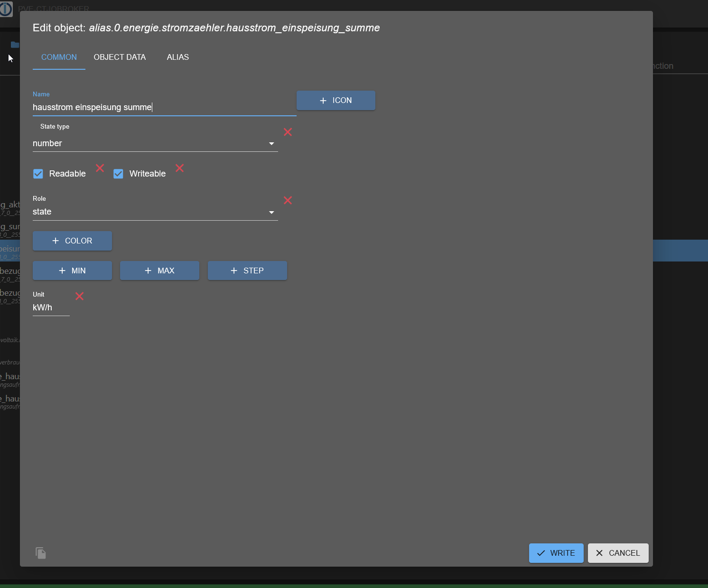
Task: Delete the Readable flag using its red X
Action: pyautogui.click(x=100, y=168)
